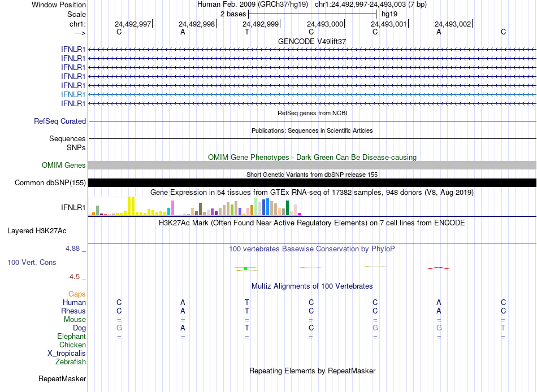Click the Layered H3K27Ac label
Image resolution: width=537 pixels, height=392 pixels.
coord(37,231)
